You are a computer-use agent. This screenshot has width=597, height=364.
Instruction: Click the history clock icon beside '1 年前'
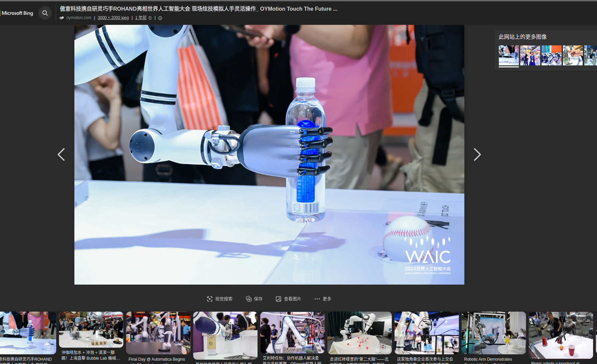[150, 18]
